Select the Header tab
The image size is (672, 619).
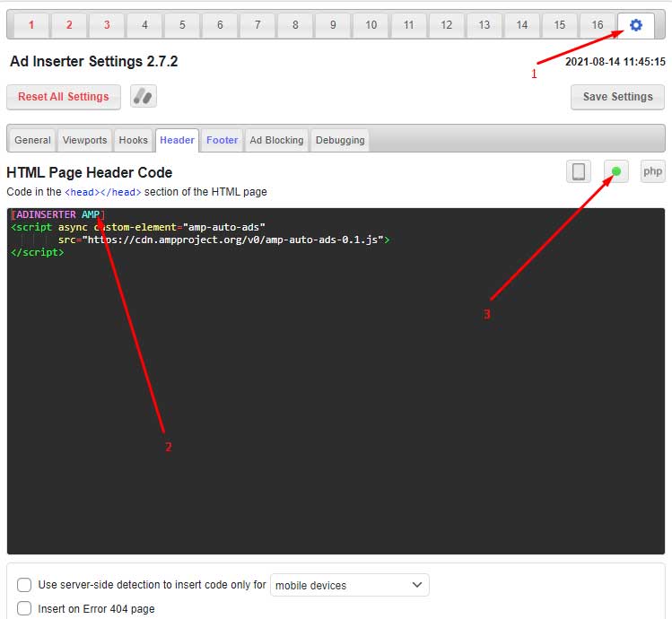click(x=177, y=140)
